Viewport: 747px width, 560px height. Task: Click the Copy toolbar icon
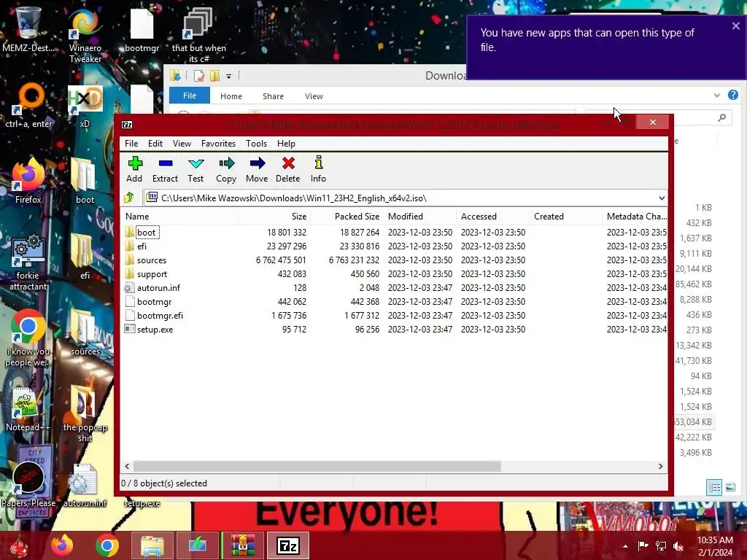click(226, 163)
